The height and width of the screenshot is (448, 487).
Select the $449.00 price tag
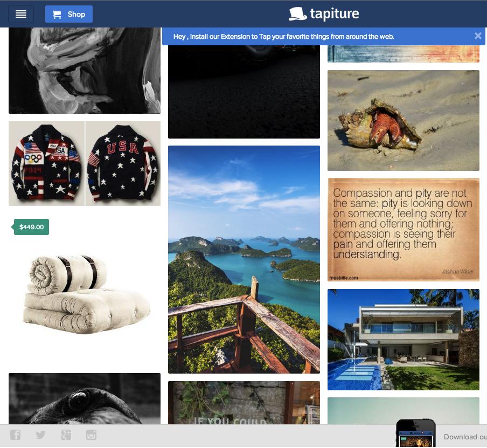pos(30,227)
